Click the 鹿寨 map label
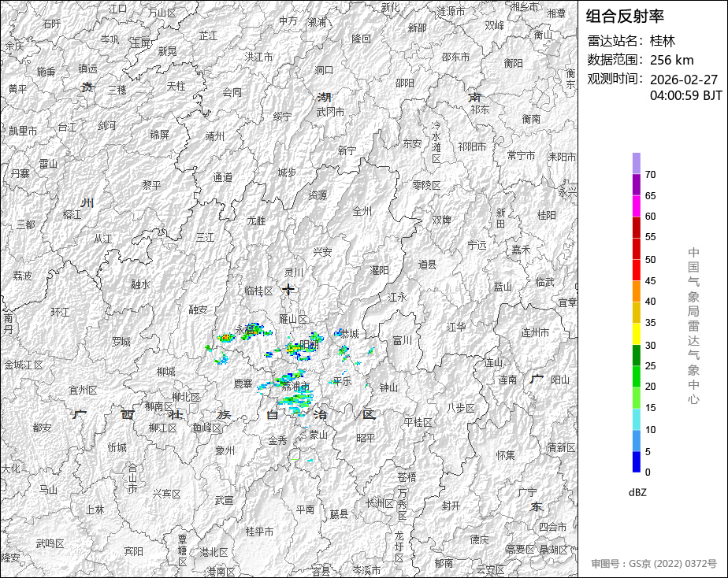Viewport: 728px width, 578px height. pyautogui.click(x=243, y=383)
